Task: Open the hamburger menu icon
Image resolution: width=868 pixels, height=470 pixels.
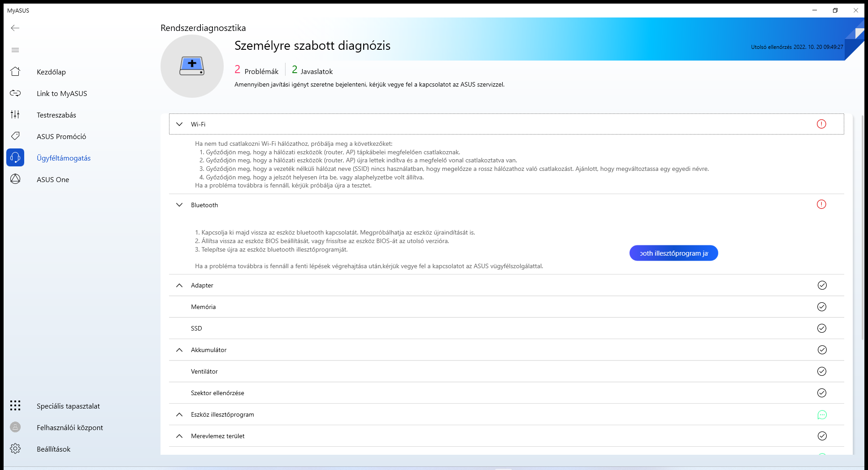Action: click(15, 50)
